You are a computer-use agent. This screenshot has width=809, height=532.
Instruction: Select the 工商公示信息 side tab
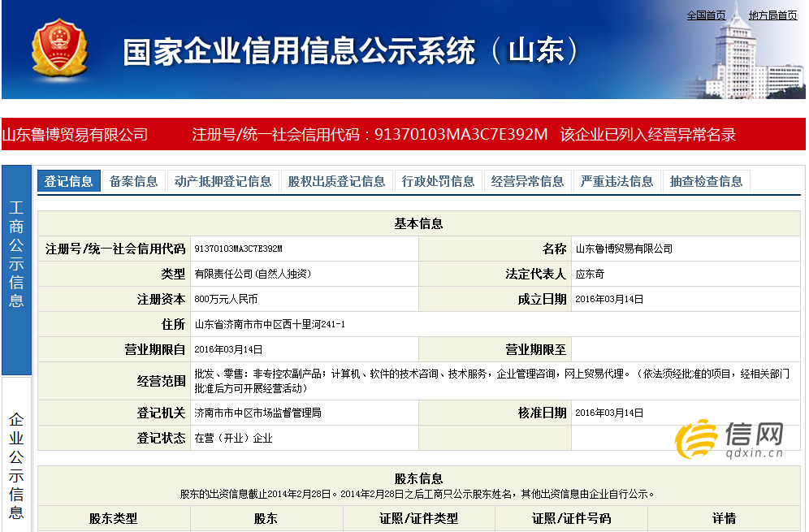pos(16,270)
